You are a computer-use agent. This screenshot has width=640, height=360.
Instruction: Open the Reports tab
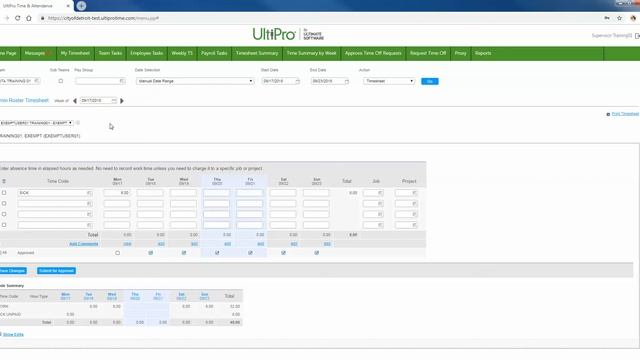483,53
